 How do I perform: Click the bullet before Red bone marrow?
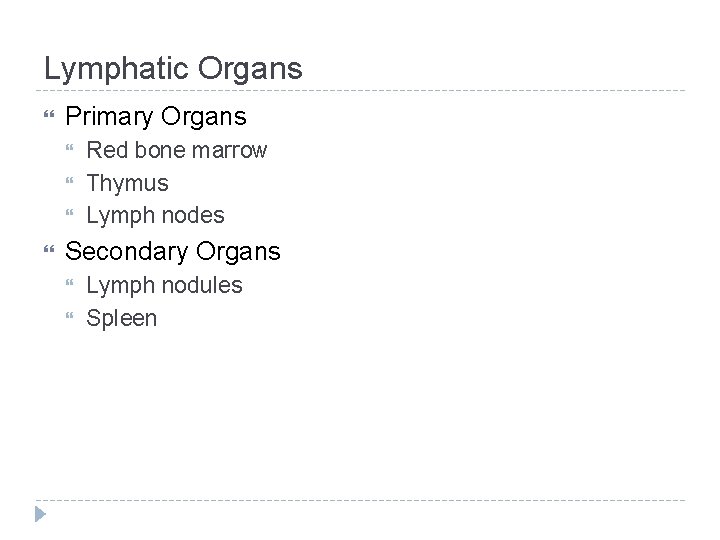pyautogui.click(x=72, y=151)
